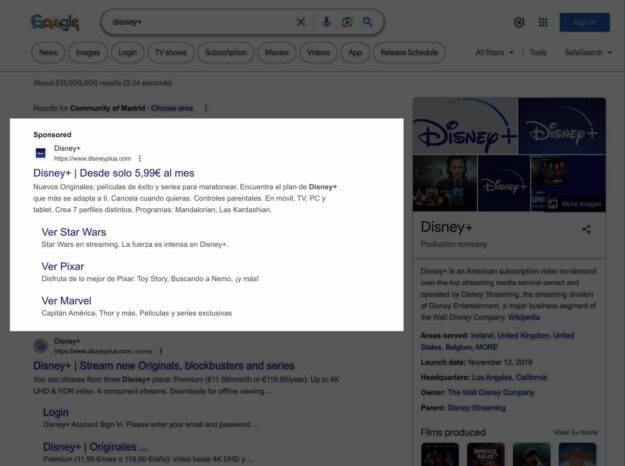Screen dimensions: 625x466
Task: Click the More images button
Action: pyautogui.click(x=575, y=204)
